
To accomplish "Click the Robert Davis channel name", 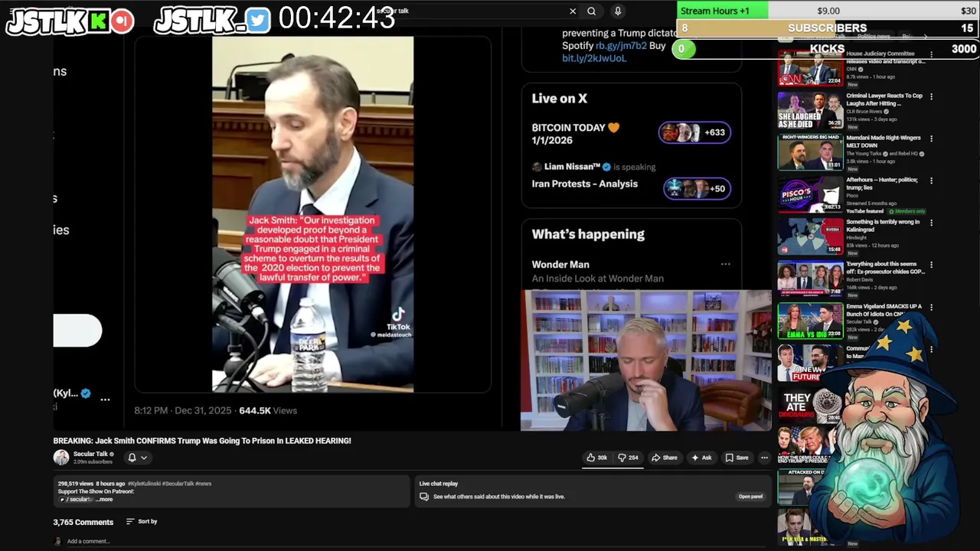I will 859,280.
